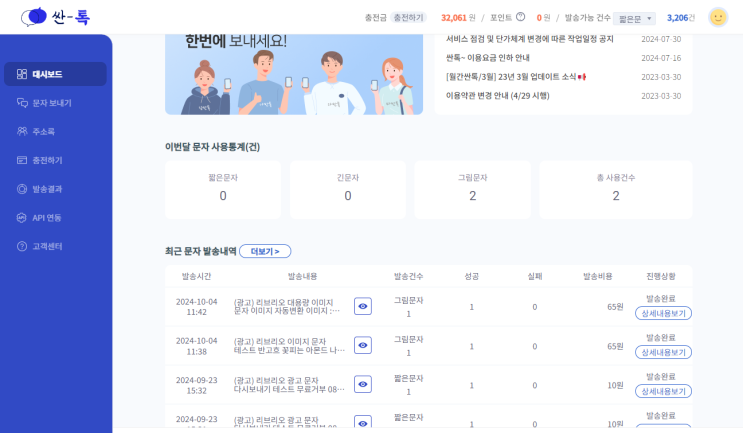Screen dimensions: 743x433
Task: Click the 10원 cost in 15:32 row
Action: point(615,385)
